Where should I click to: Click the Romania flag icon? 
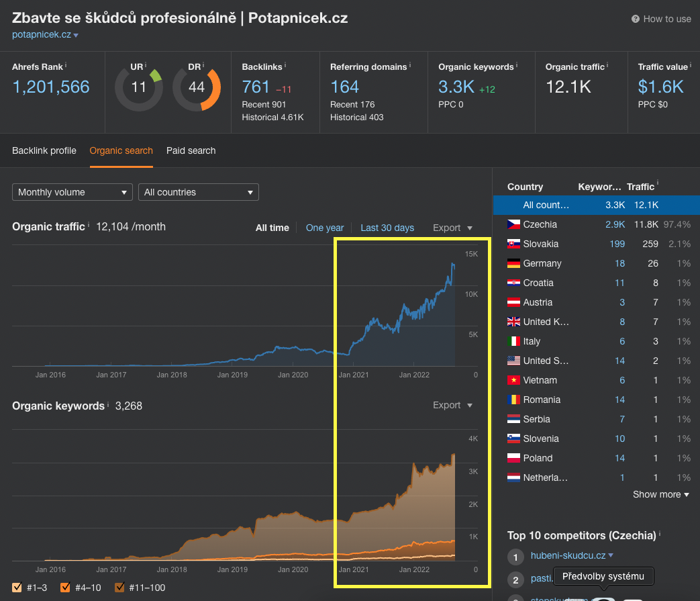click(513, 400)
